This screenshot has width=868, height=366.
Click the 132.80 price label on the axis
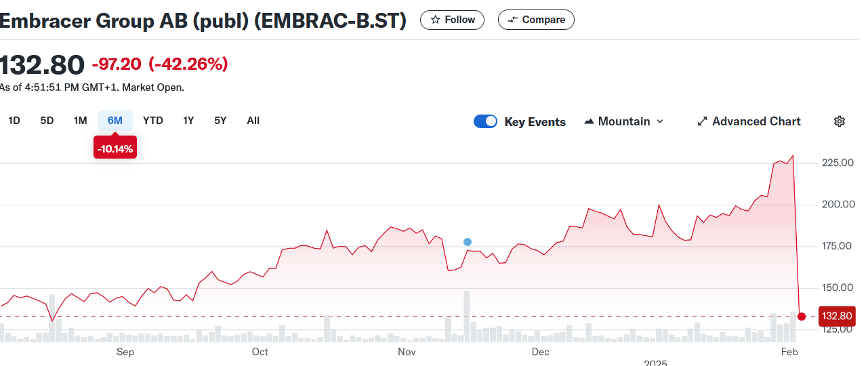click(x=836, y=316)
